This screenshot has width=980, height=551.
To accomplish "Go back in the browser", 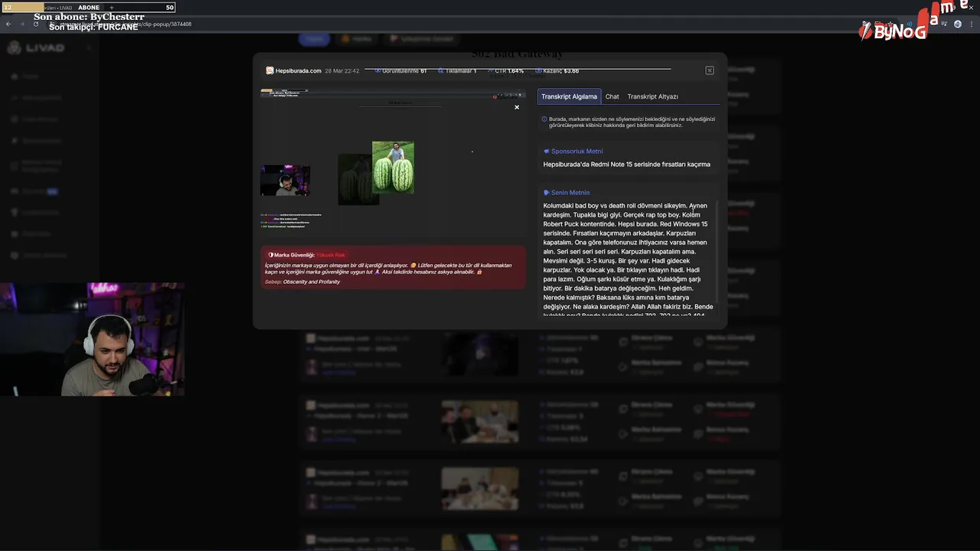I will point(8,24).
